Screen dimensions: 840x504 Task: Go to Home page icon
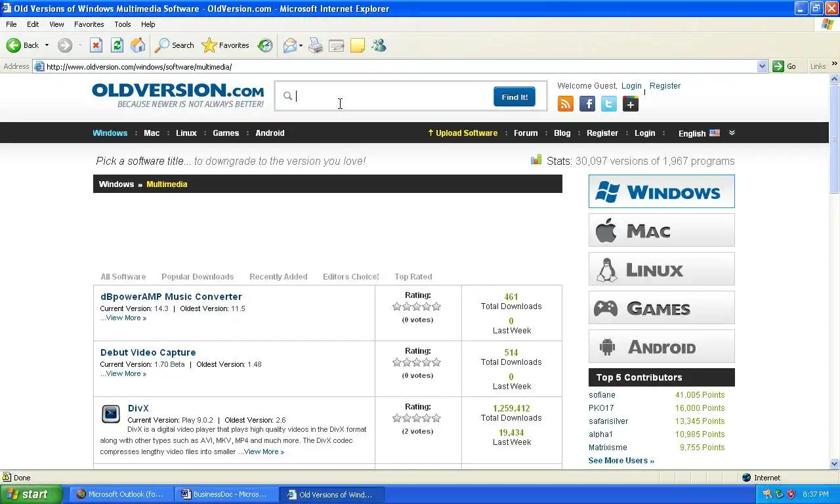coord(138,45)
